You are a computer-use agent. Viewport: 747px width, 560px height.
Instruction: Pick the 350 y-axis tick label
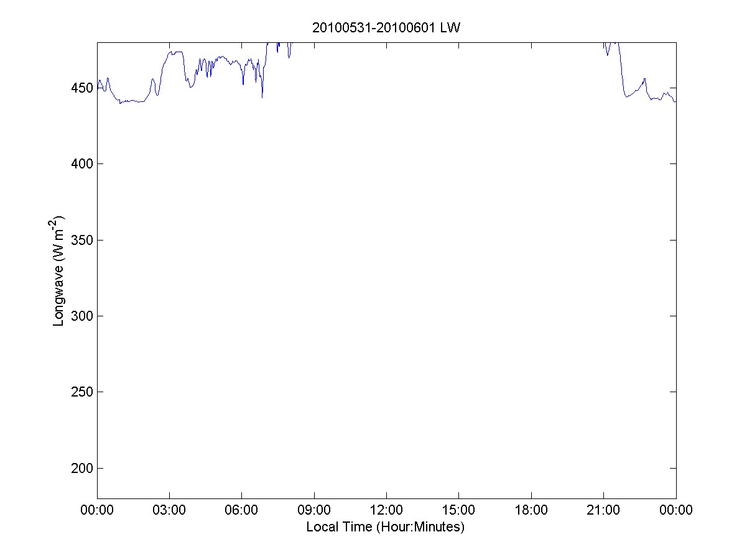[81, 241]
